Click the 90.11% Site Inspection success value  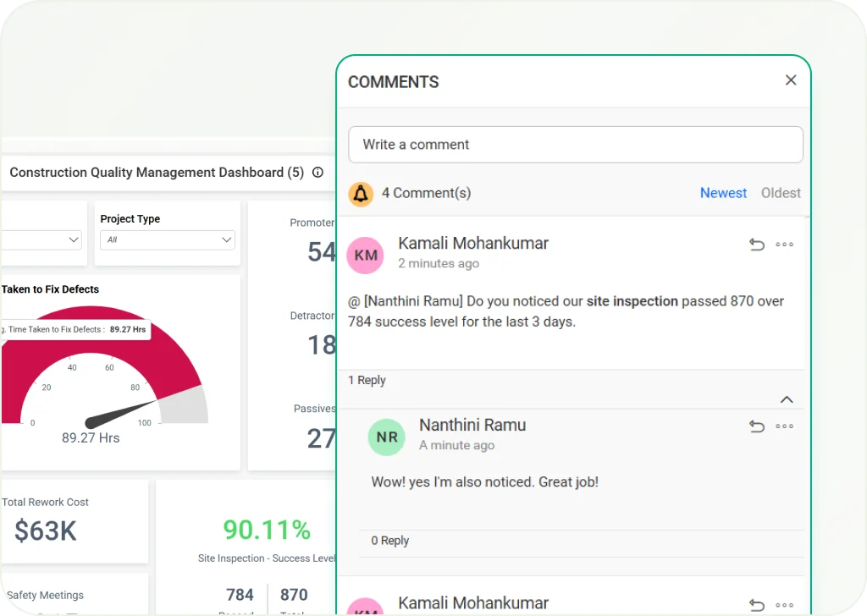[x=267, y=530]
